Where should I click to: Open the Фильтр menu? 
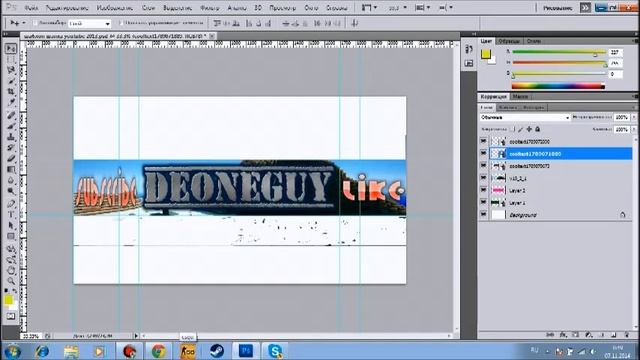tap(209, 8)
